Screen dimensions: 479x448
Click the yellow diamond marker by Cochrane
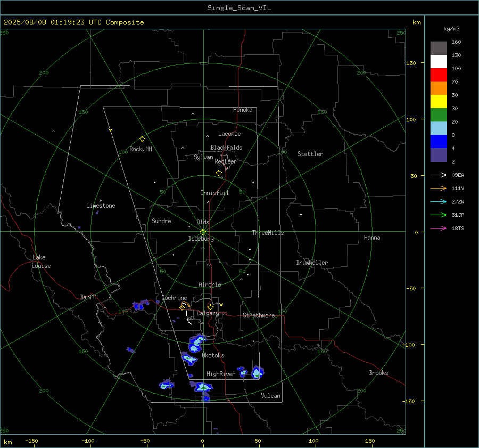(183, 308)
